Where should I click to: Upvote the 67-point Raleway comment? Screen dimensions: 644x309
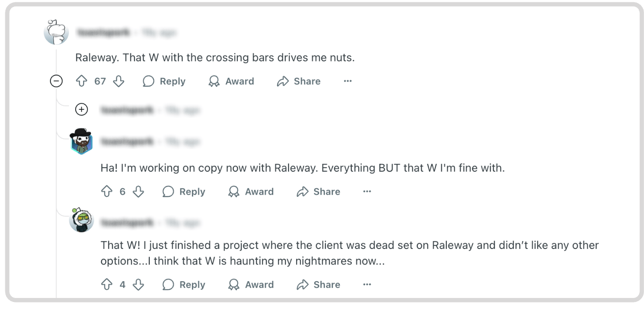click(82, 81)
